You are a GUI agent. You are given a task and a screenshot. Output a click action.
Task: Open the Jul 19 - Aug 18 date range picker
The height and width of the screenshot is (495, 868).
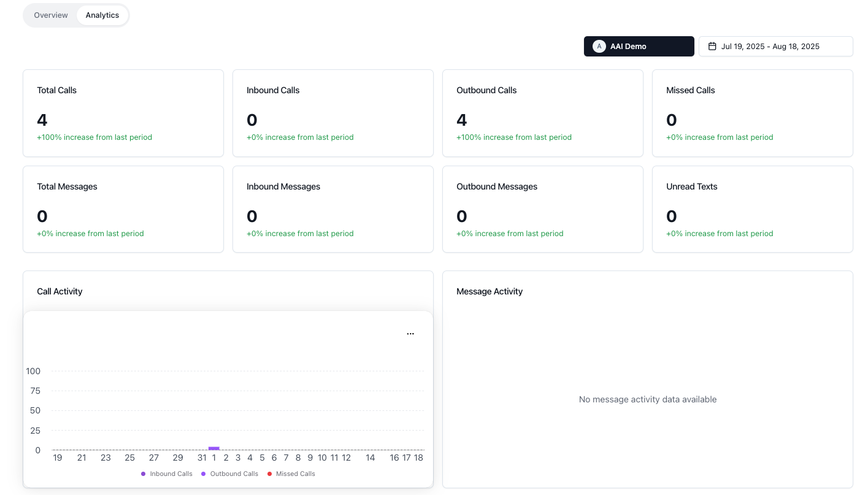click(x=775, y=46)
